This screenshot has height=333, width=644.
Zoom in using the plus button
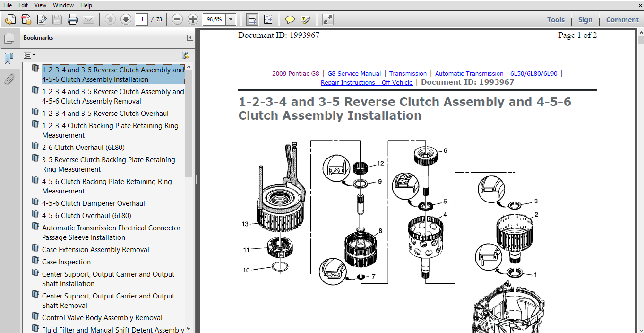[x=193, y=19]
